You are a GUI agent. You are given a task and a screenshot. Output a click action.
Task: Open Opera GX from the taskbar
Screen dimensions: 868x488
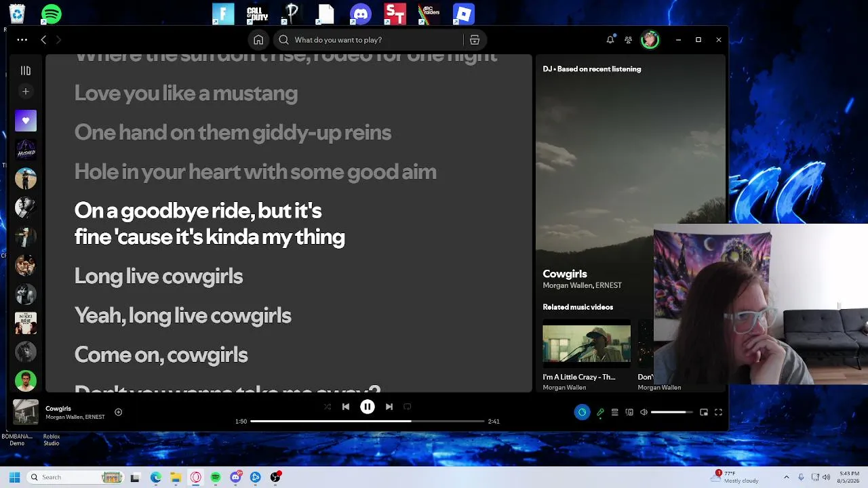(x=195, y=477)
